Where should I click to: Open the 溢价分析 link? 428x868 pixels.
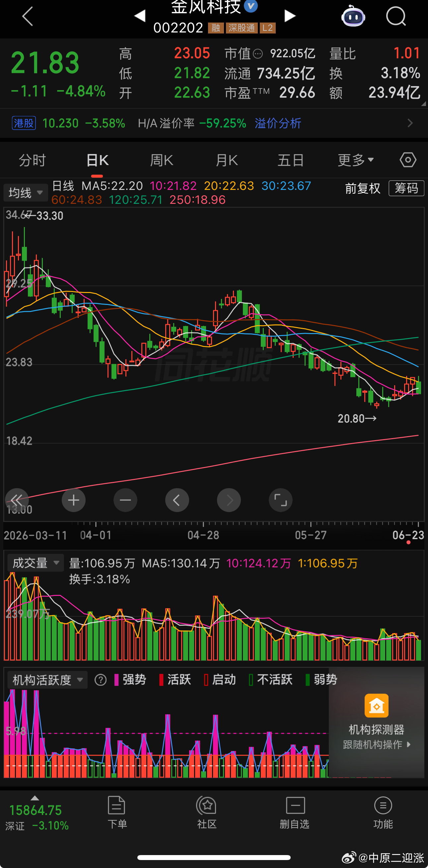[278, 123]
